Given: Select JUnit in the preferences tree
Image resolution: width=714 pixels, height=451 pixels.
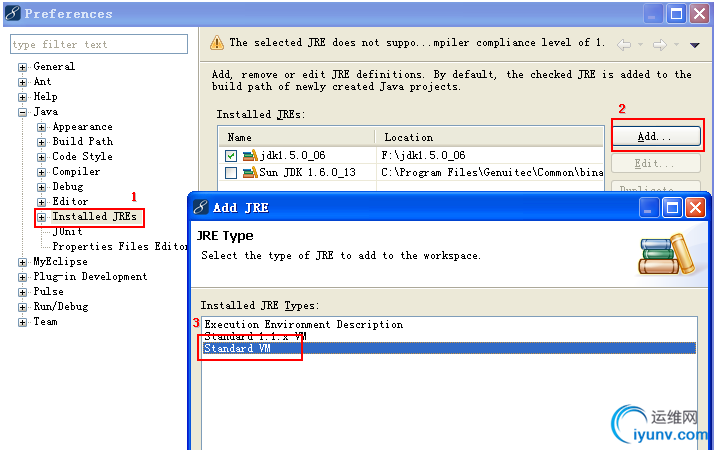Looking at the screenshot, I should coord(67,231).
